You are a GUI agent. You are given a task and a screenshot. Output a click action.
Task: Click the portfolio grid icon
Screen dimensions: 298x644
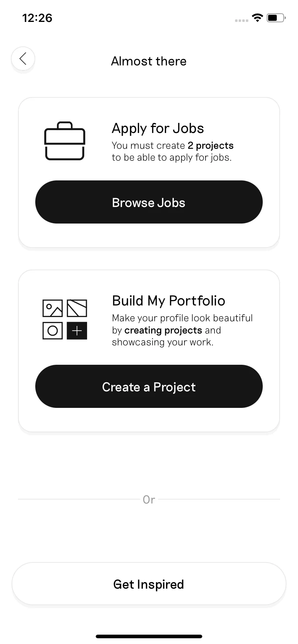pyautogui.click(x=65, y=319)
